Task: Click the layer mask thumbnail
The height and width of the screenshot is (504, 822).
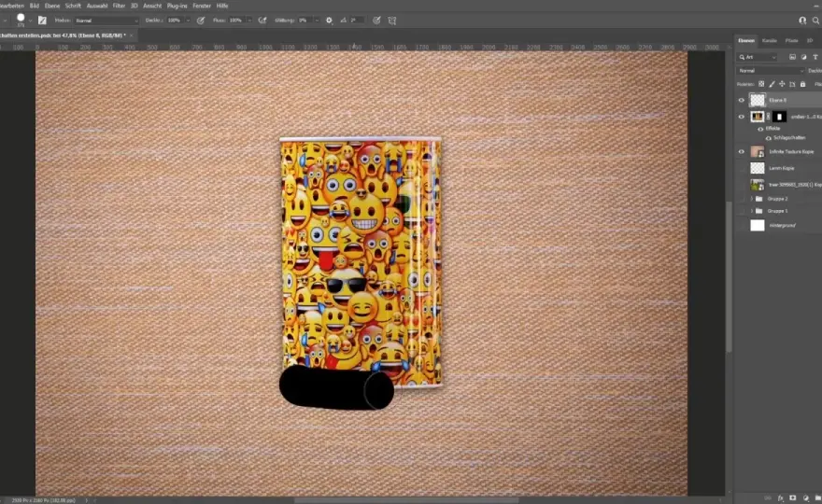Action: click(x=779, y=117)
